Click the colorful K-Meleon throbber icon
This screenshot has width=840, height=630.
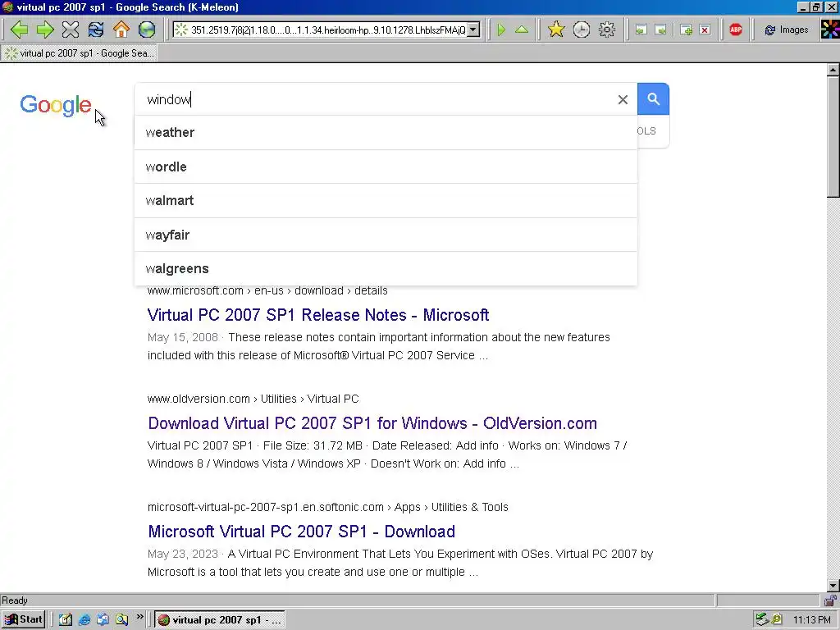[830, 30]
